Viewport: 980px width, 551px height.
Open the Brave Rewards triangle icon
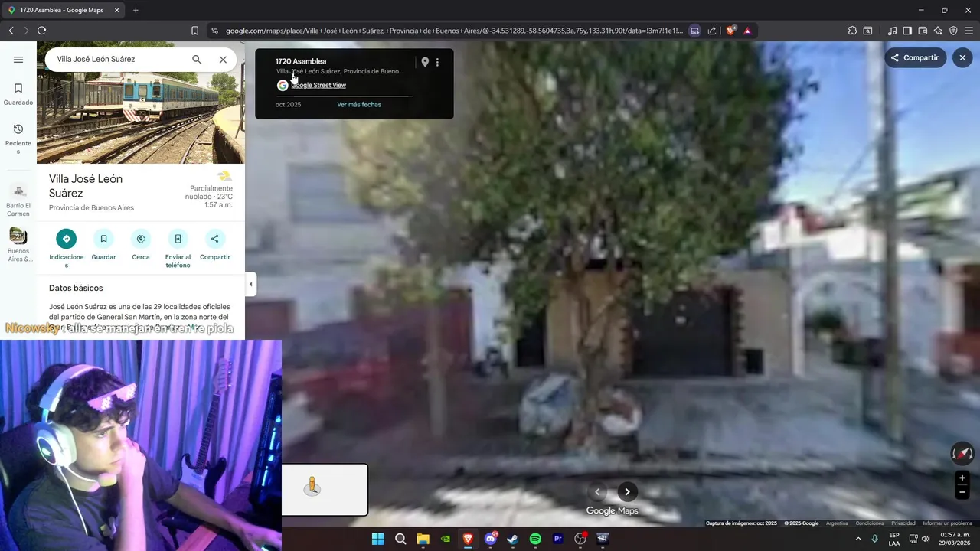tap(747, 31)
